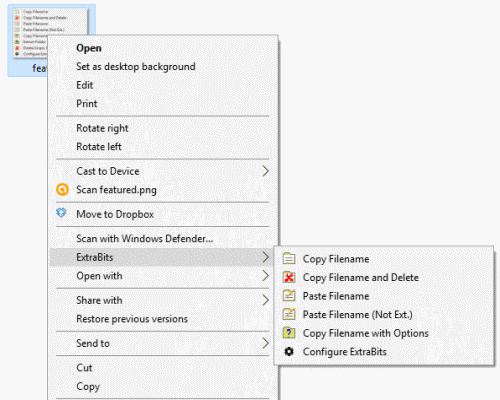Image resolution: width=500 pixels, height=400 pixels.
Task: Expand the Send to submenu arrow
Action: point(265,343)
